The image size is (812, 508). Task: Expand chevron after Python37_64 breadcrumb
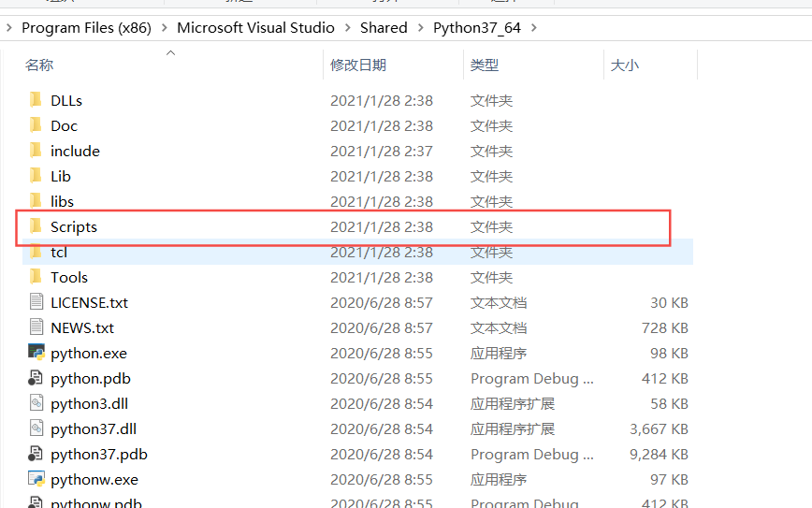[x=533, y=27]
